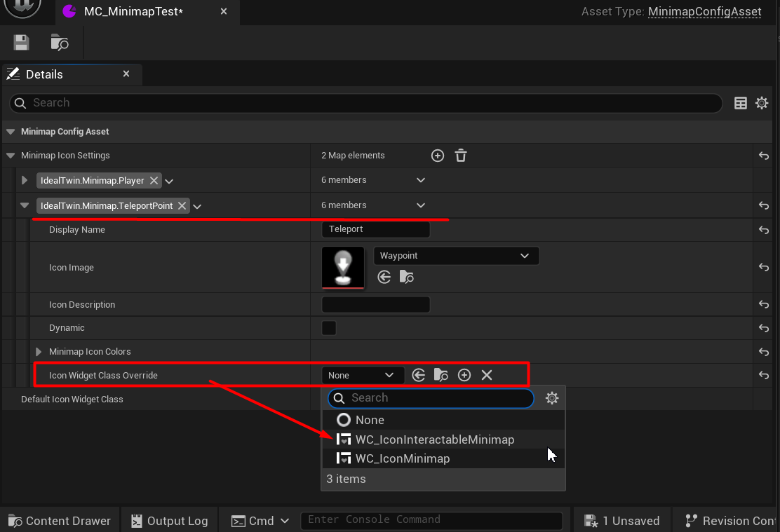The height and width of the screenshot is (532, 780).
Task: Click the Display Name text field
Action: pyautogui.click(x=375, y=229)
